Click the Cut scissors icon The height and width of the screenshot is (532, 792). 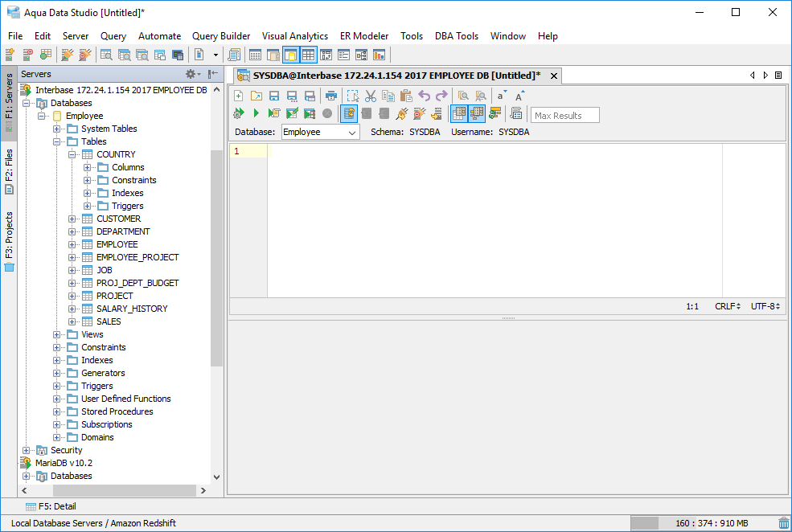pos(371,96)
